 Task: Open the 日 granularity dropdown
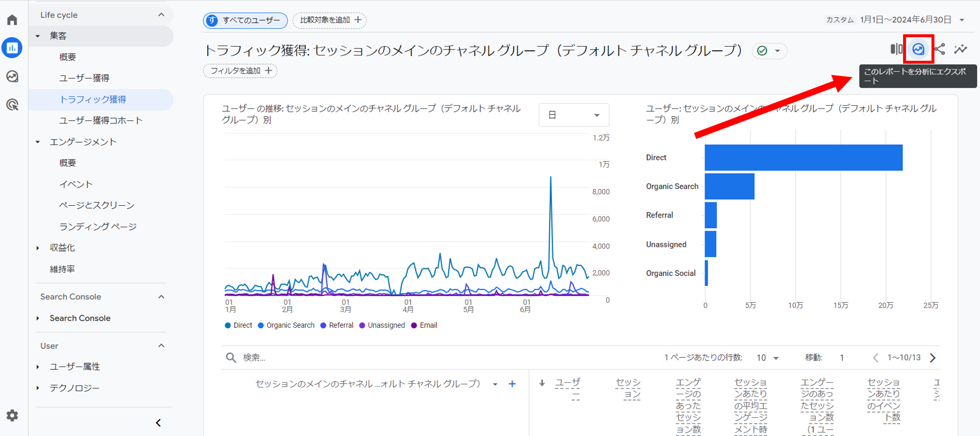[574, 115]
